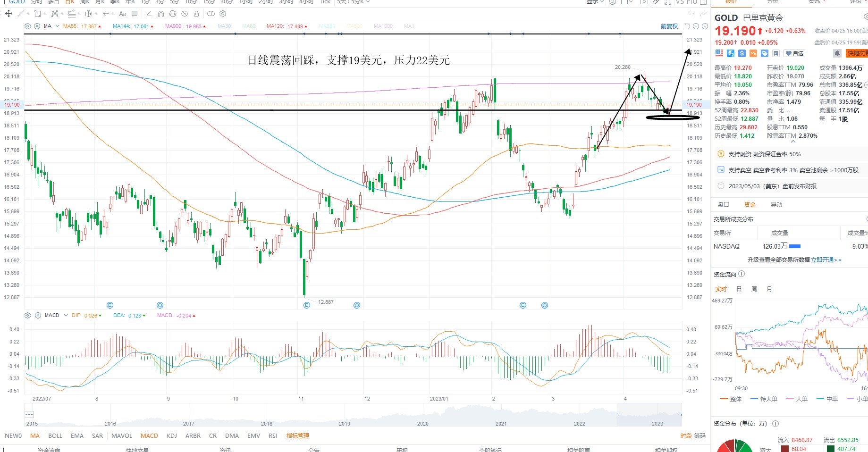Screen dimensions: 868x452
Task: Switch to the KDJ indicator tab
Action: click(x=172, y=435)
